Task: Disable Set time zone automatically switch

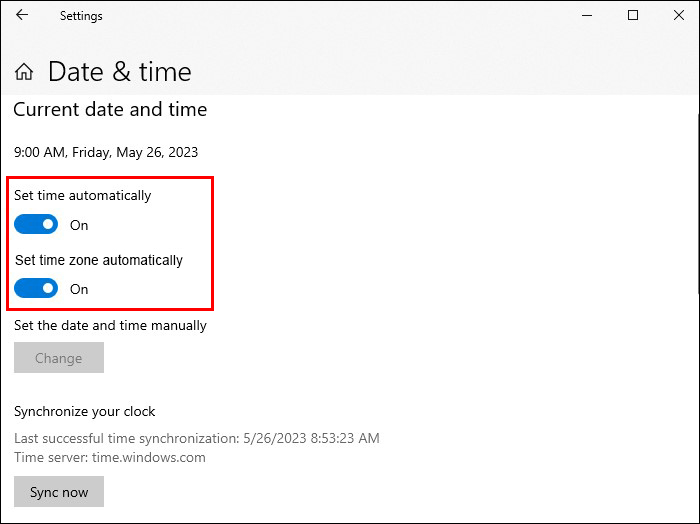Action: click(x=36, y=289)
